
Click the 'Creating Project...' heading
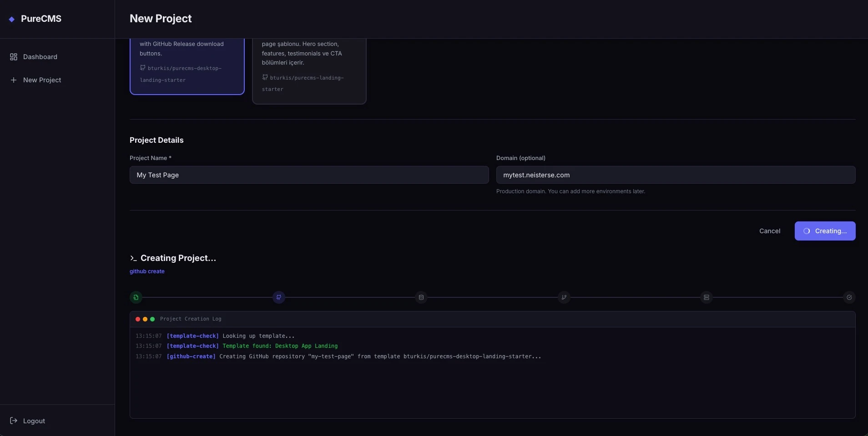tap(178, 258)
